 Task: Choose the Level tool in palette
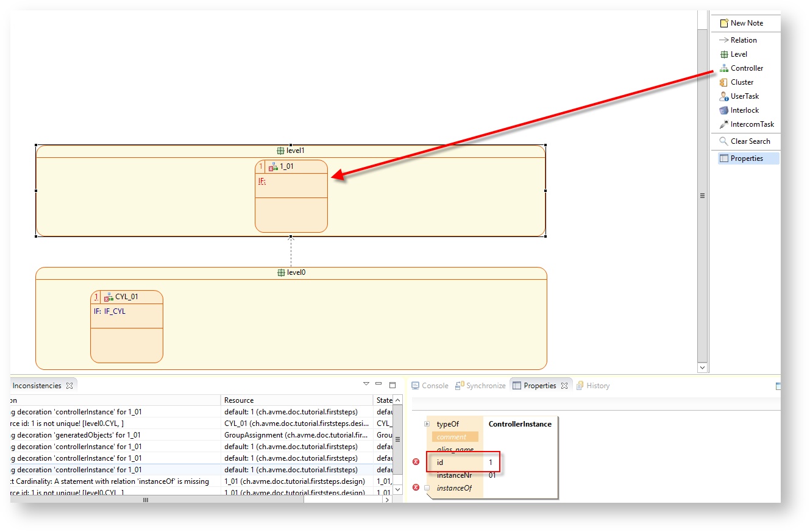click(738, 54)
